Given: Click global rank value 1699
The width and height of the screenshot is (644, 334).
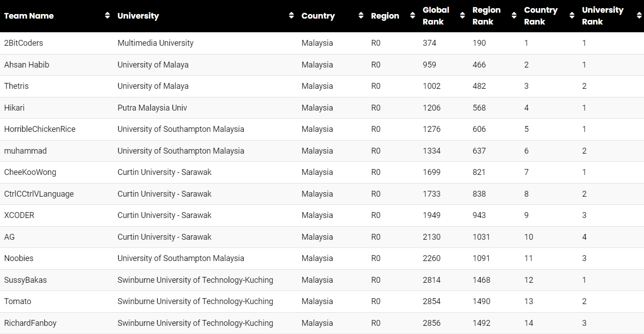Looking at the screenshot, I should coord(432,172).
